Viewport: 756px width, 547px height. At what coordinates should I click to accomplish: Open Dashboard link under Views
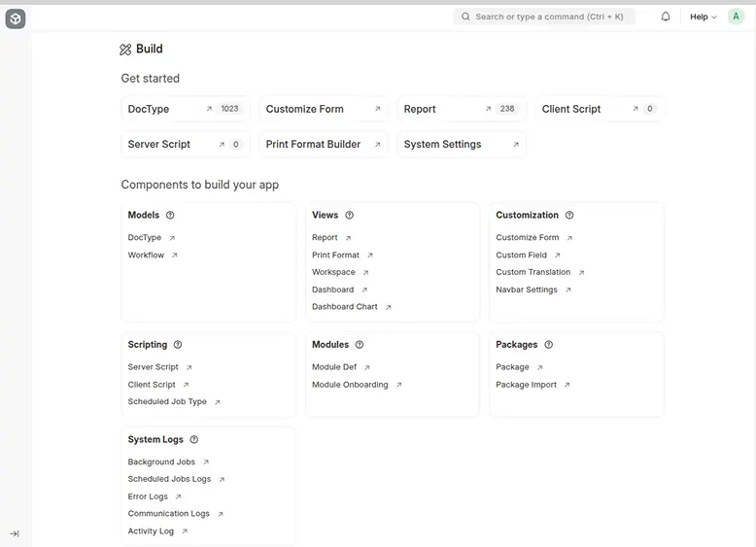[x=332, y=290]
